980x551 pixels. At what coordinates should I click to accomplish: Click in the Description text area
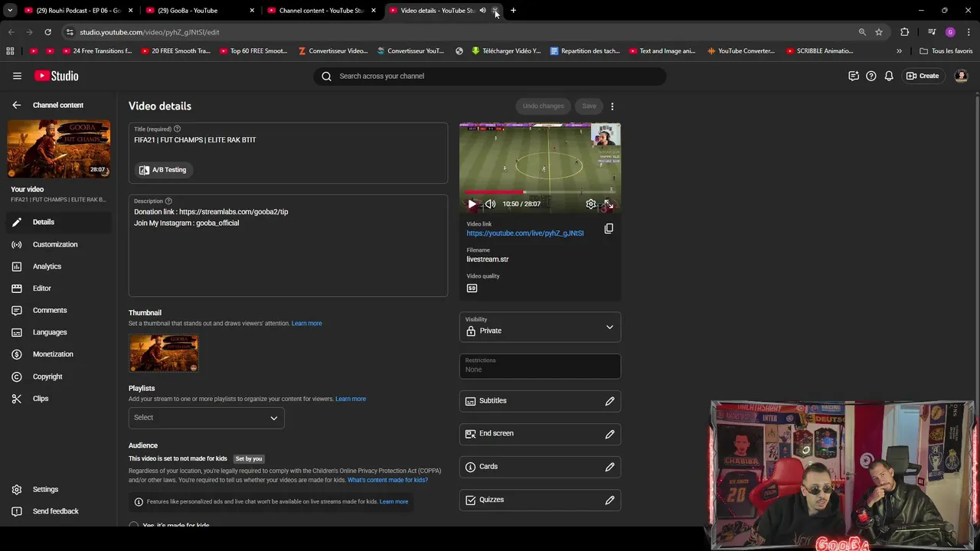[288, 246]
